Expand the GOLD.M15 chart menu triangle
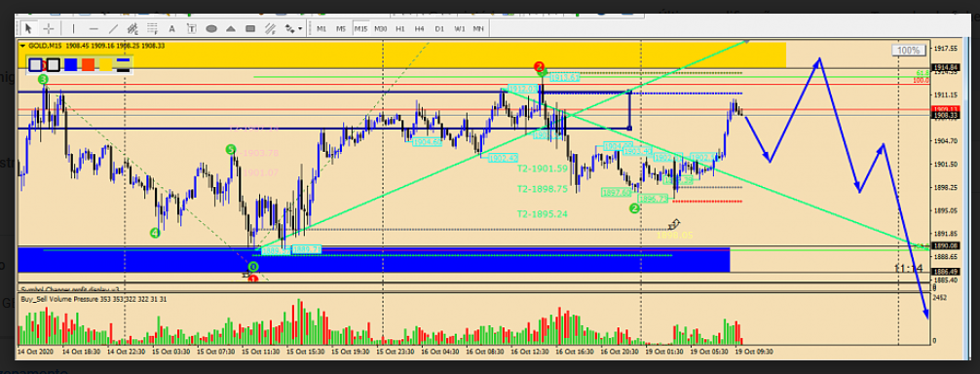This screenshot has width=980, height=374. pos(22,46)
